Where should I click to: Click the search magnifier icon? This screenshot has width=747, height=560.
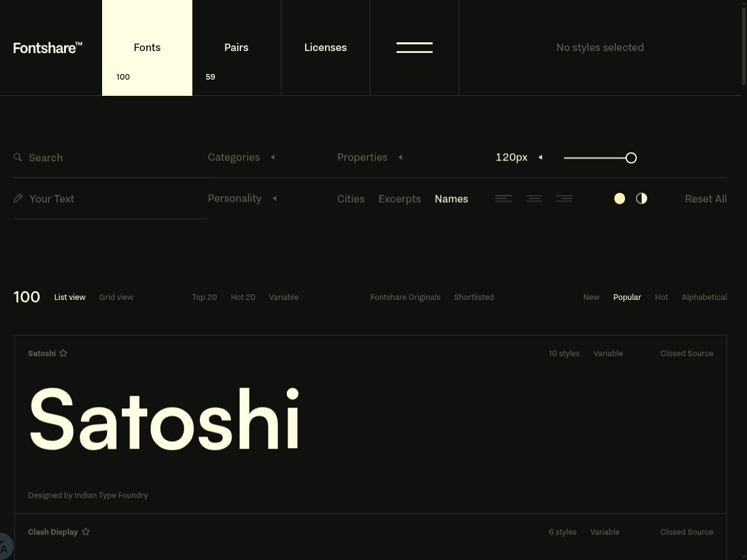17,157
